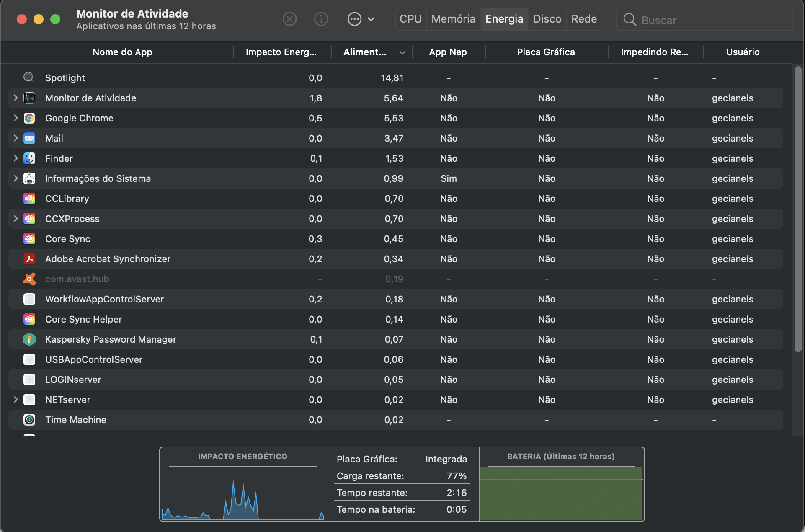Click the Time Machine icon in list
The width and height of the screenshot is (805, 532).
tap(29, 420)
